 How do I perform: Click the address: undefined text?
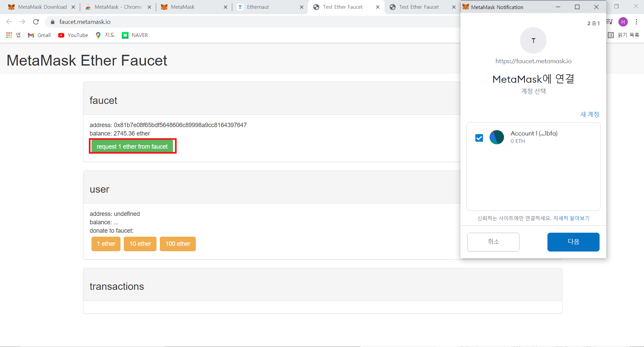(x=115, y=214)
